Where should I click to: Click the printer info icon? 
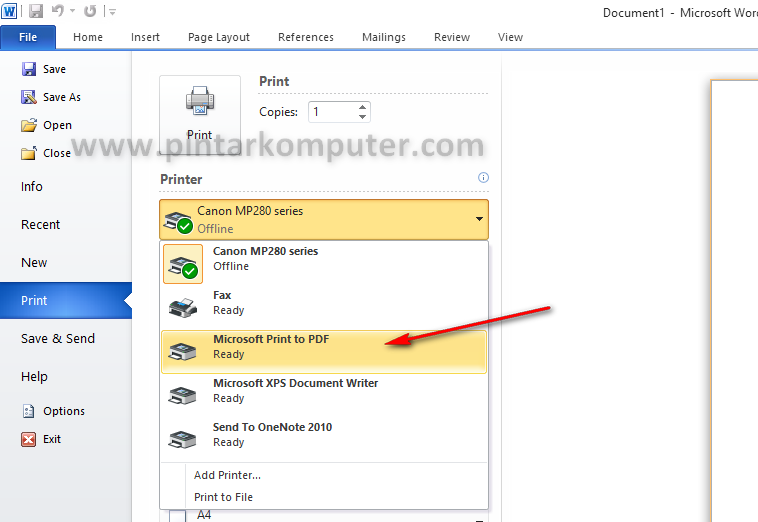click(x=483, y=177)
